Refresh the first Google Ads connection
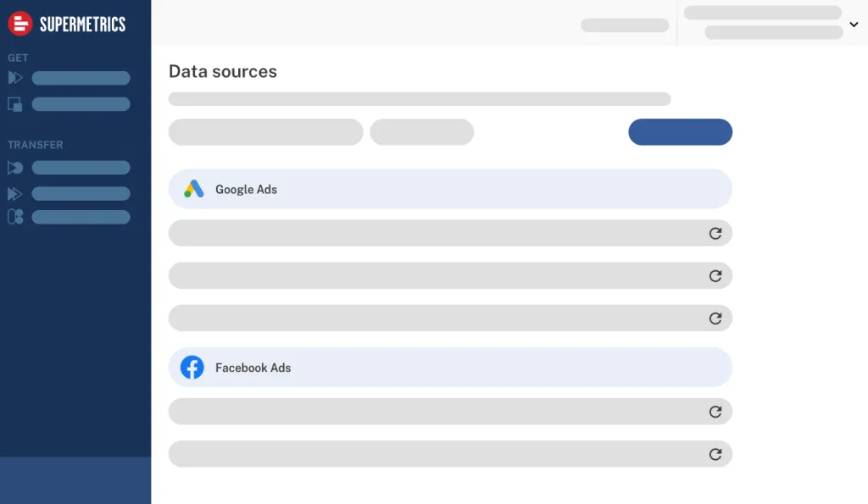The image size is (868, 504). click(715, 232)
